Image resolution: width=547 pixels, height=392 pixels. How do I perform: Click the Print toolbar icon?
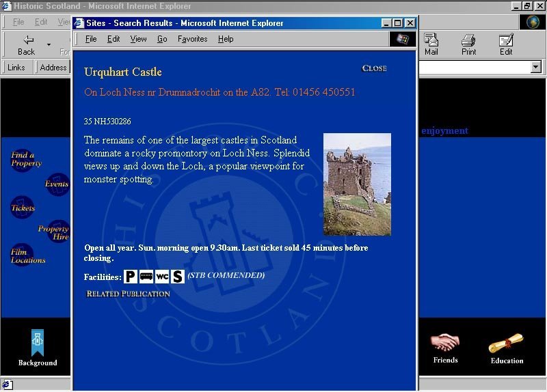[468, 44]
